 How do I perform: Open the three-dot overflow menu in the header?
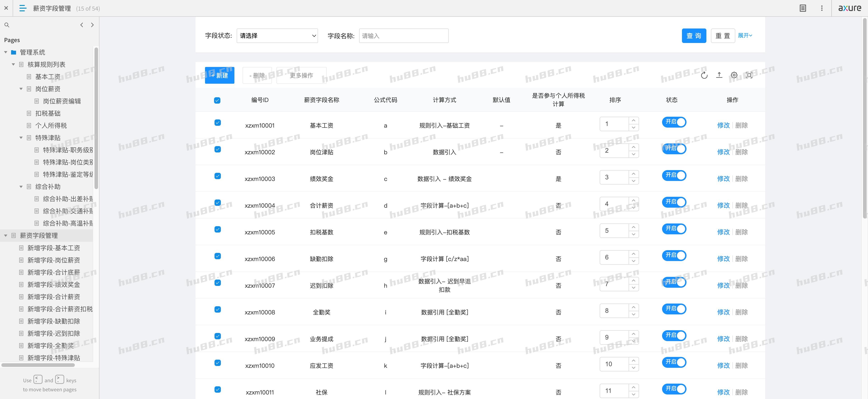(822, 8)
